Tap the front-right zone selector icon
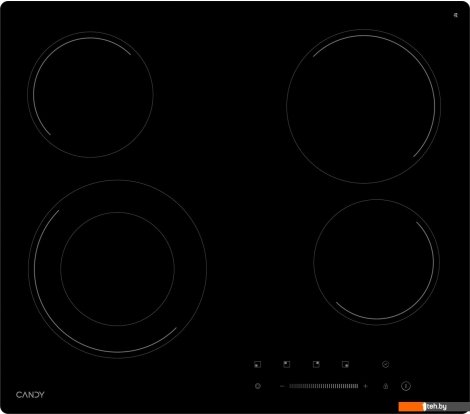Screen dimensions: 470x414 pyautogui.click(x=345, y=364)
